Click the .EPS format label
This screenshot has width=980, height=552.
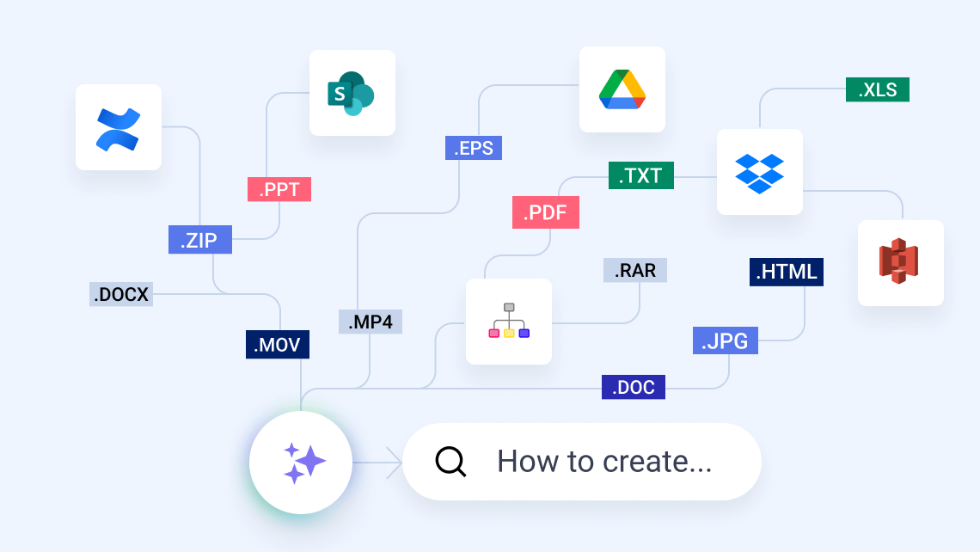(x=473, y=148)
